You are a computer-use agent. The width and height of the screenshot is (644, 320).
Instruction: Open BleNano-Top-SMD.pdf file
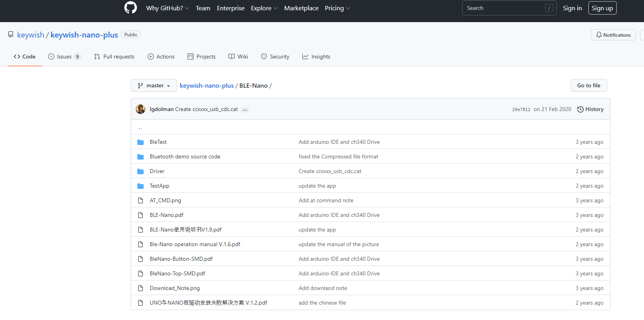[178, 273]
